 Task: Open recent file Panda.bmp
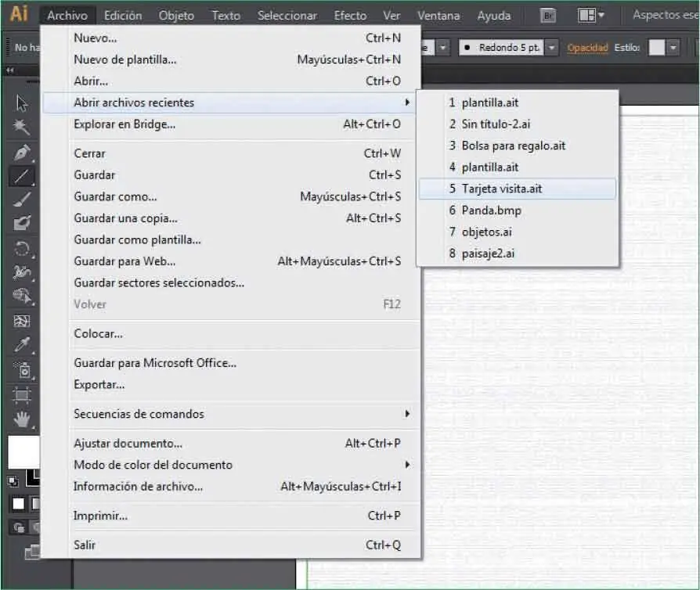pos(518,210)
